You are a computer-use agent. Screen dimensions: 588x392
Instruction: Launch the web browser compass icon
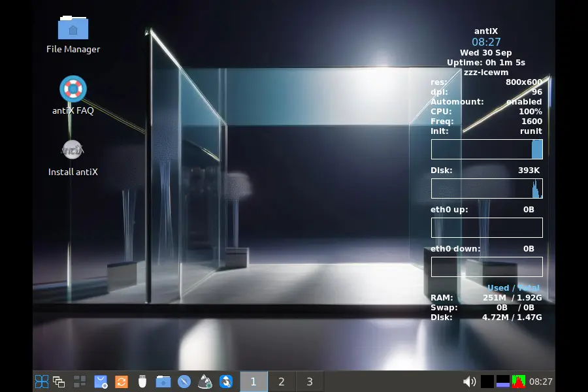pyautogui.click(x=184, y=382)
